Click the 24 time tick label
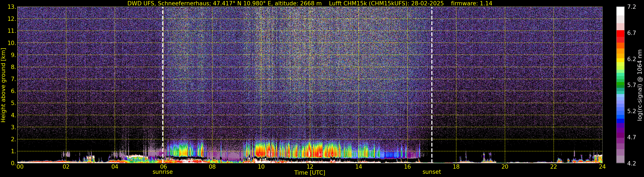Screen dimensions: 644x177 tap(602, 167)
